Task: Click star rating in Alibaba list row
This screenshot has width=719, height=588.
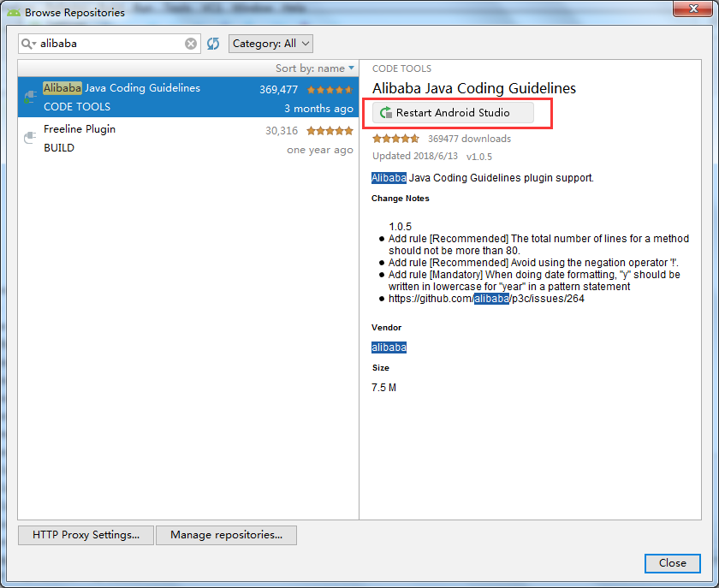Action: tap(330, 89)
